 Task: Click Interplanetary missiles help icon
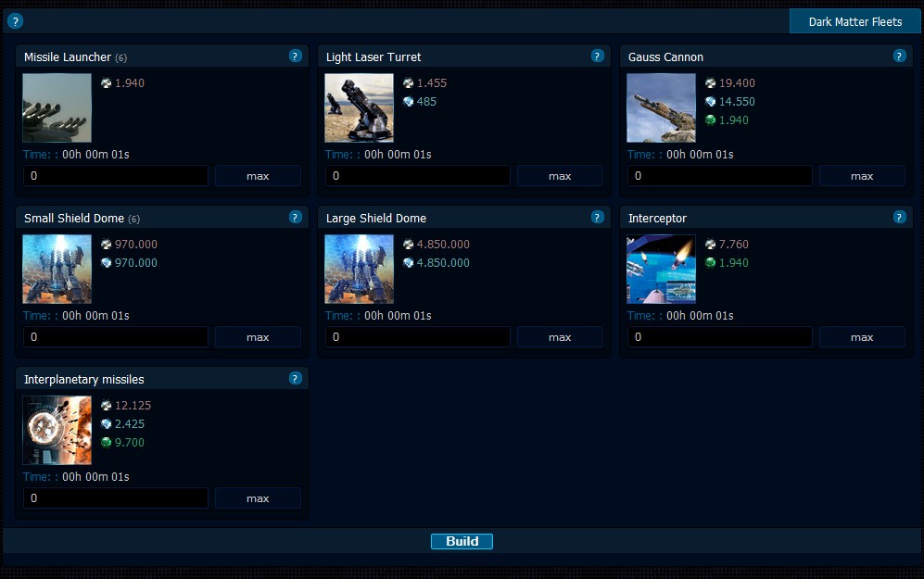[295, 379]
